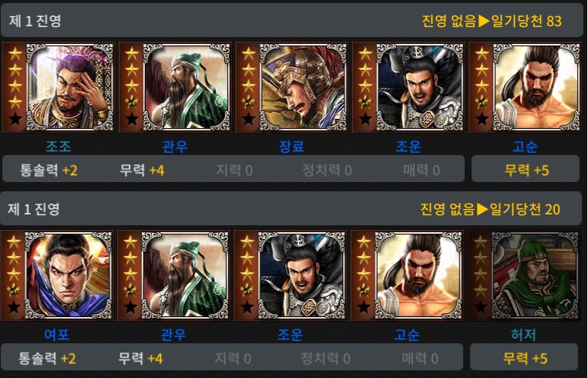Image resolution: width=588 pixels, height=378 pixels.
Task: Select 조조 portrait in the first formation
Action: click(x=70, y=87)
